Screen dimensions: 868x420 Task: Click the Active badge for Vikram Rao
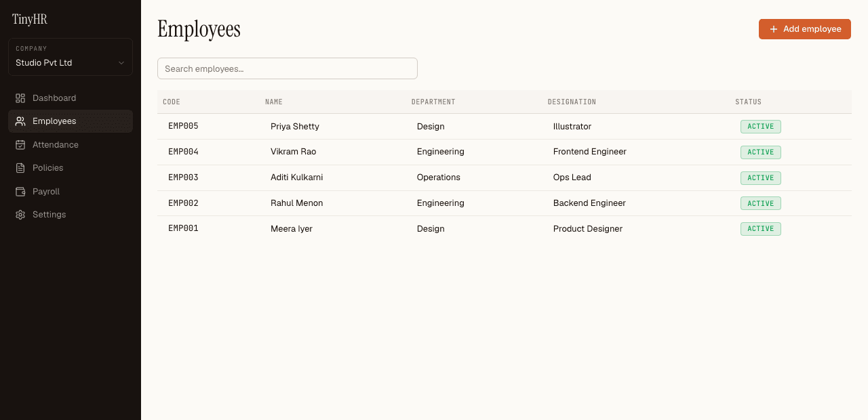(761, 152)
